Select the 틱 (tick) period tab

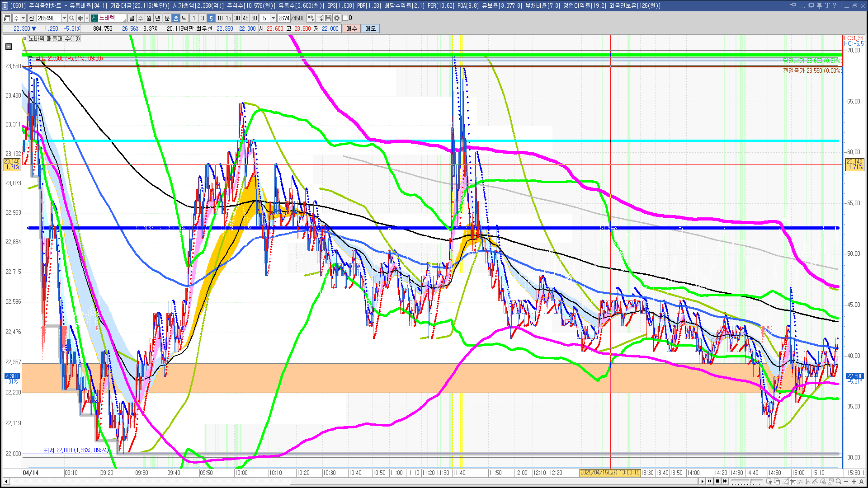click(184, 18)
